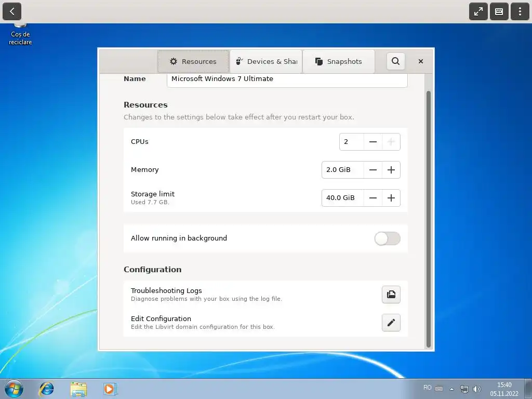Close the box properties dialog

pos(421,61)
